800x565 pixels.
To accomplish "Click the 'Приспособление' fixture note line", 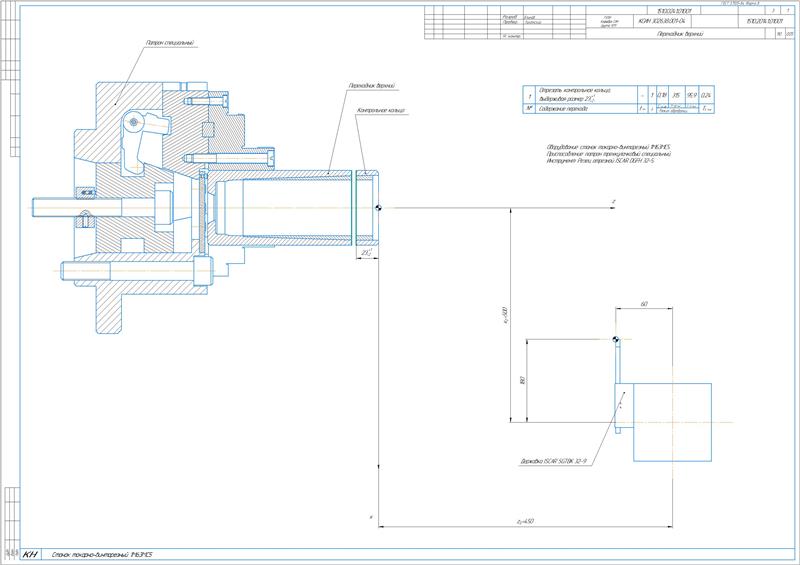I will (x=608, y=154).
